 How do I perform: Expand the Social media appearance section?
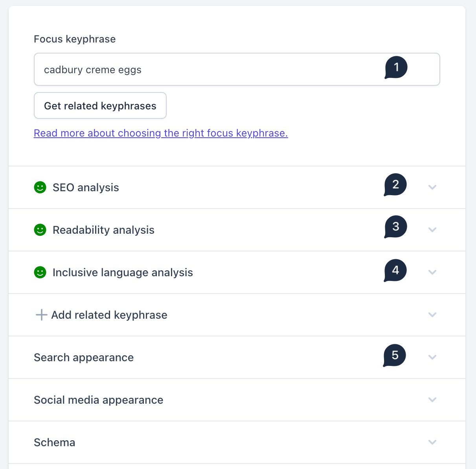click(432, 400)
